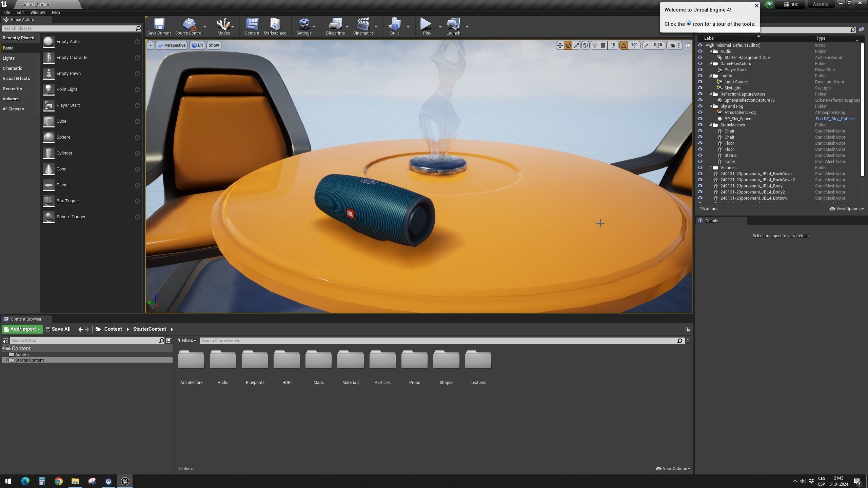This screenshot has height=488, width=868.
Task: Click Save All in Content Browser
Action: (58, 329)
